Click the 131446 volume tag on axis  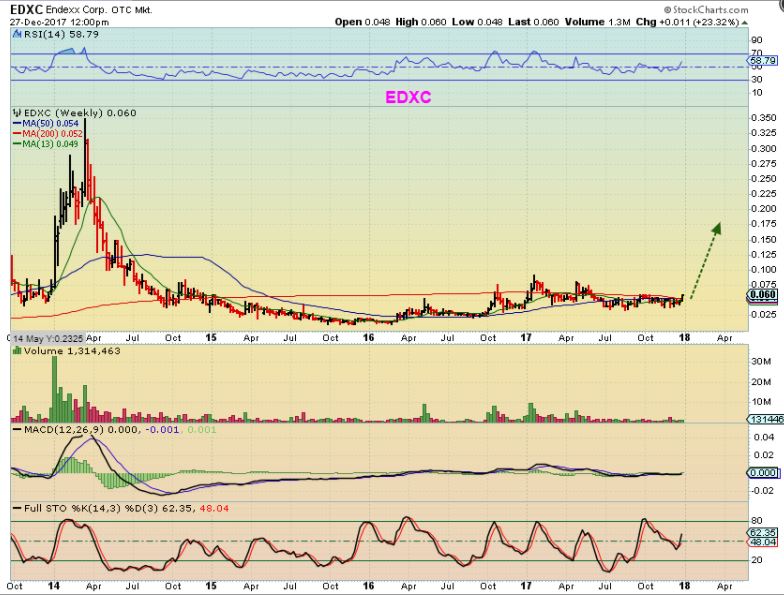pyautogui.click(x=764, y=420)
